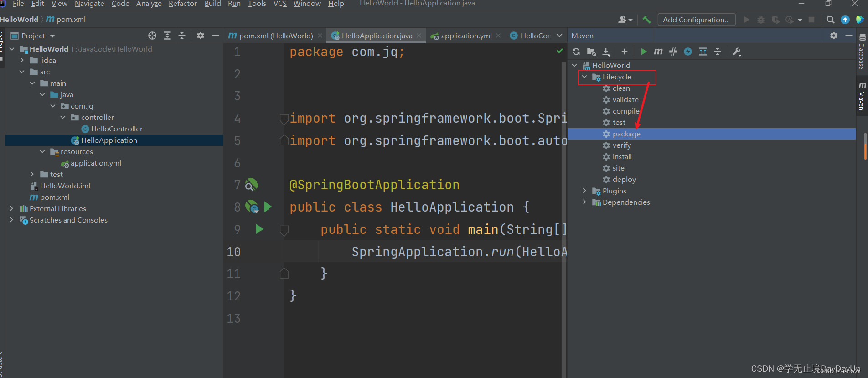Screen dimensions: 868x378
Task: Expand Scratches and Consoles node
Action: 11,220
